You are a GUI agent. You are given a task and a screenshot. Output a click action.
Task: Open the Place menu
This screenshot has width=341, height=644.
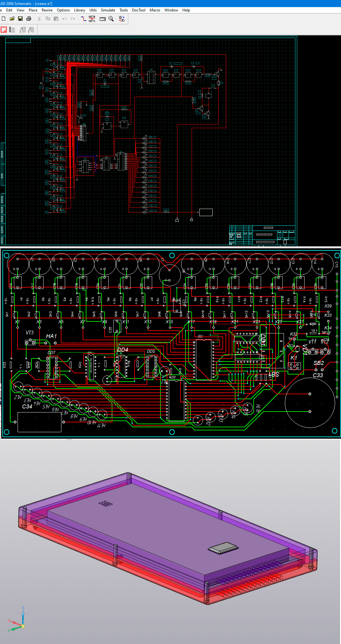[x=33, y=10]
